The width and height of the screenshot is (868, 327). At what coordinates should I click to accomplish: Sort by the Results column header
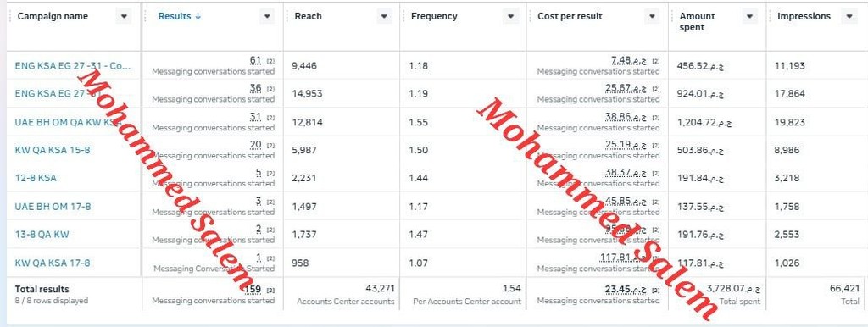tap(180, 17)
